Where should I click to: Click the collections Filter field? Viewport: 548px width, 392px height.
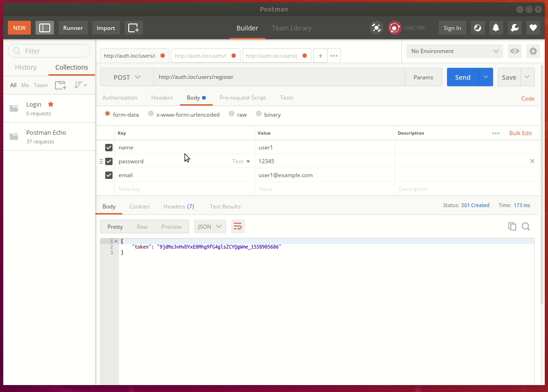[x=49, y=51]
